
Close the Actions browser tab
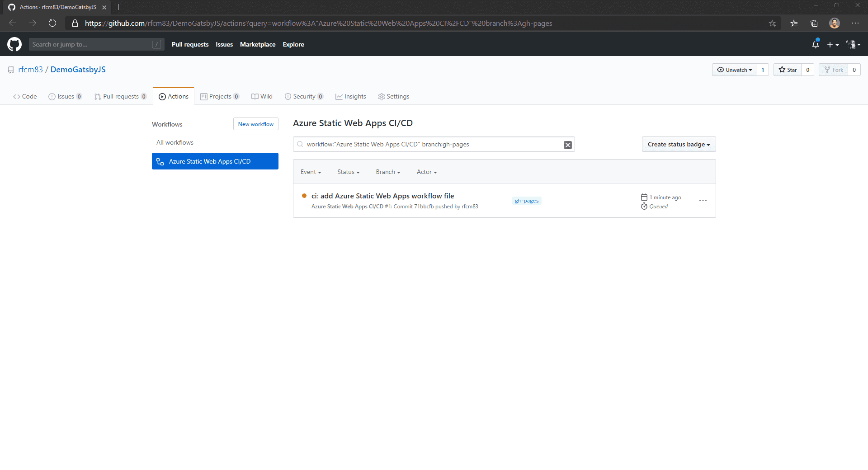pos(104,7)
